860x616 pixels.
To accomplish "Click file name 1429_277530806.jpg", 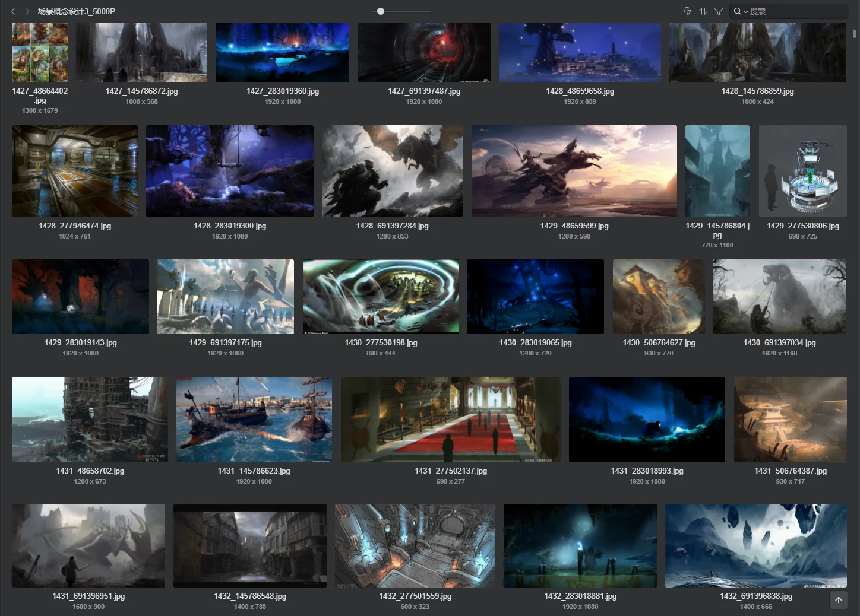I will (803, 226).
